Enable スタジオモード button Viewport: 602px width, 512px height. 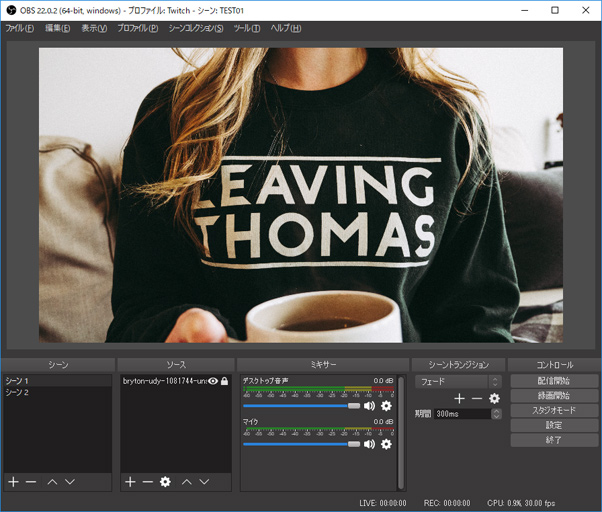coord(554,410)
